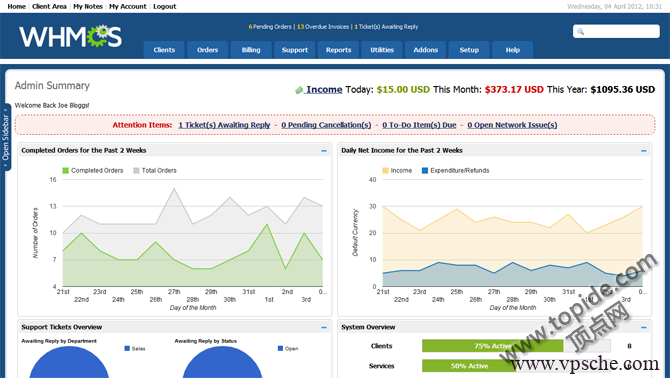670x378 pixels.
Task: Click the WHMCS logo
Action: pos(71,36)
